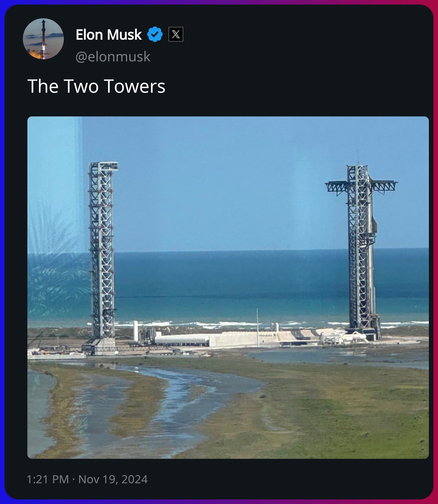Click the thin pole between the towers
This screenshot has height=504, width=438.
tap(257, 328)
